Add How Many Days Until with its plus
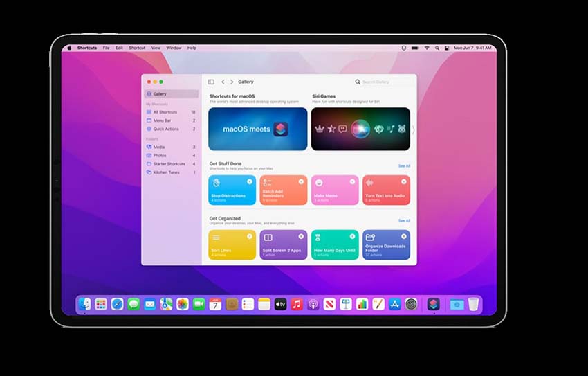The height and width of the screenshot is (376, 588). click(x=352, y=236)
